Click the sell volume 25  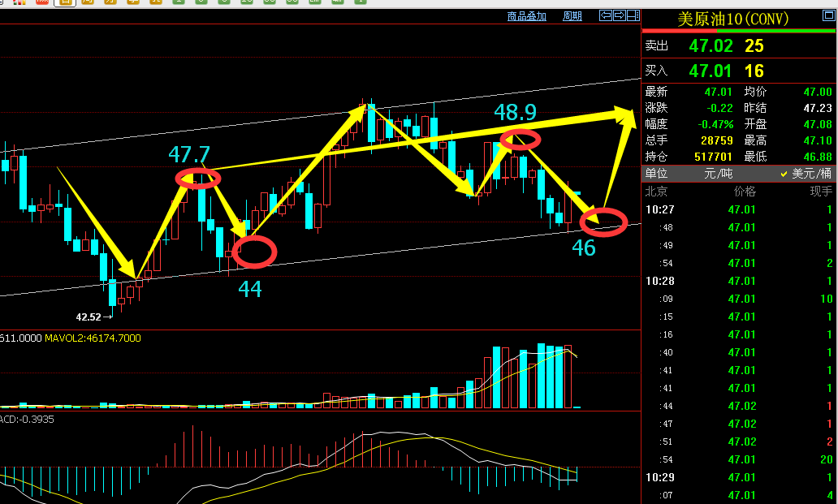pos(754,46)
